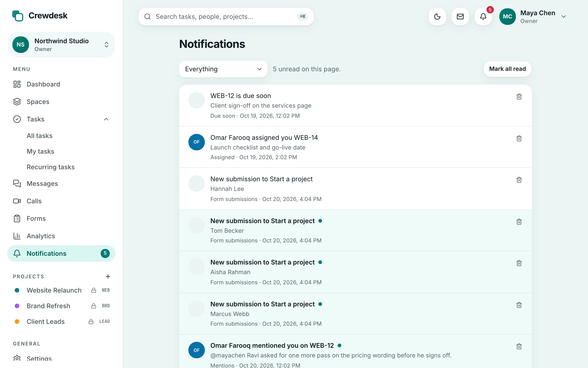This screenshot has width=588, height=368.
Task: Delete the Hannah Lee submission notification
Action: click(x=519, y=180)
